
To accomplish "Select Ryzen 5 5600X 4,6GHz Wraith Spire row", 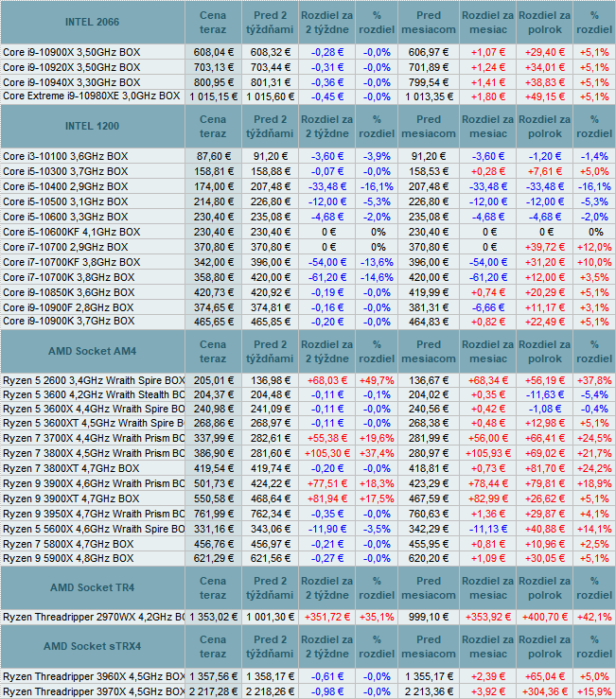I will click(x=94, y=530).
